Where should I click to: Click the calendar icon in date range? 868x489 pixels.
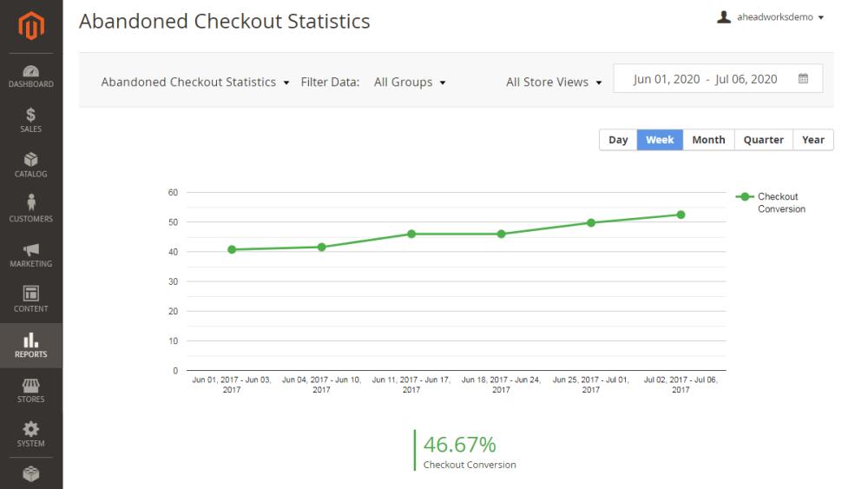pos(803,79)
